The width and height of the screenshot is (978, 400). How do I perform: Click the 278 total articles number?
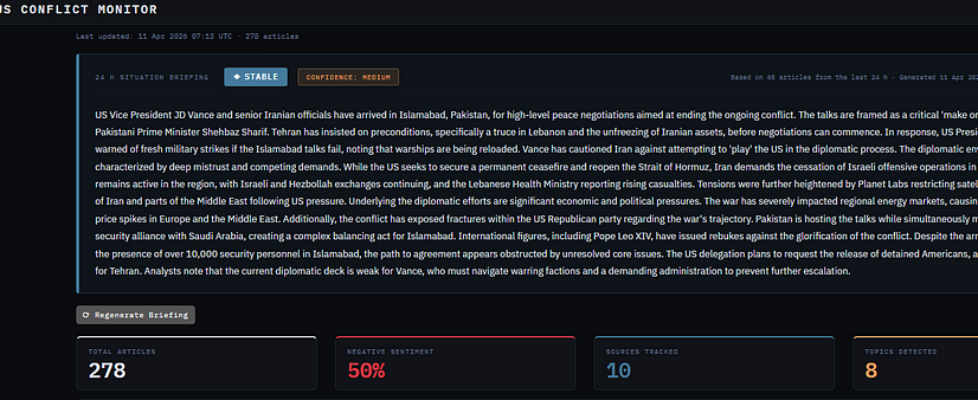coord(107,371)
